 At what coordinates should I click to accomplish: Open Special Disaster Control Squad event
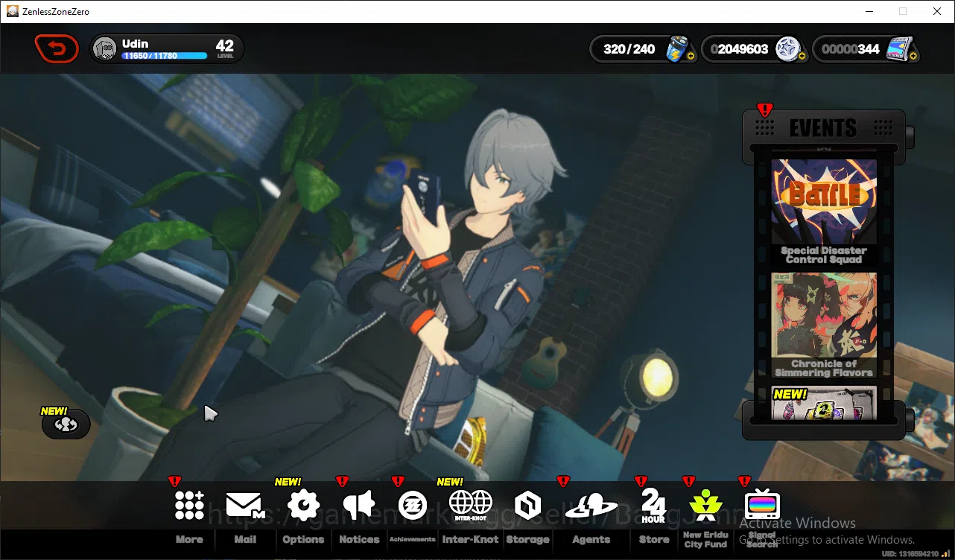point(824,211)
